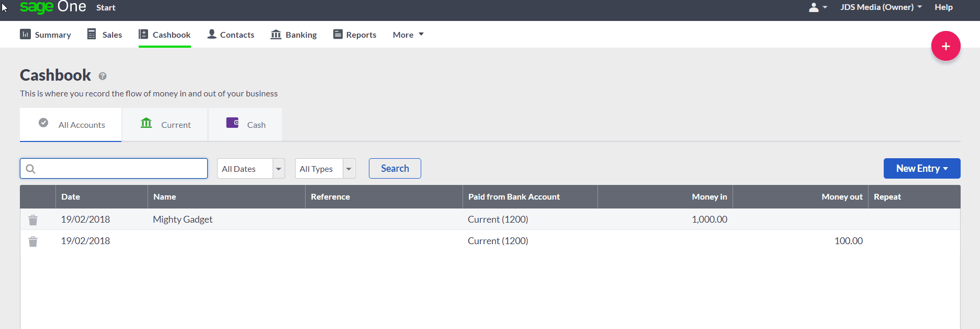Open Summary from the navigation bar

46,35
